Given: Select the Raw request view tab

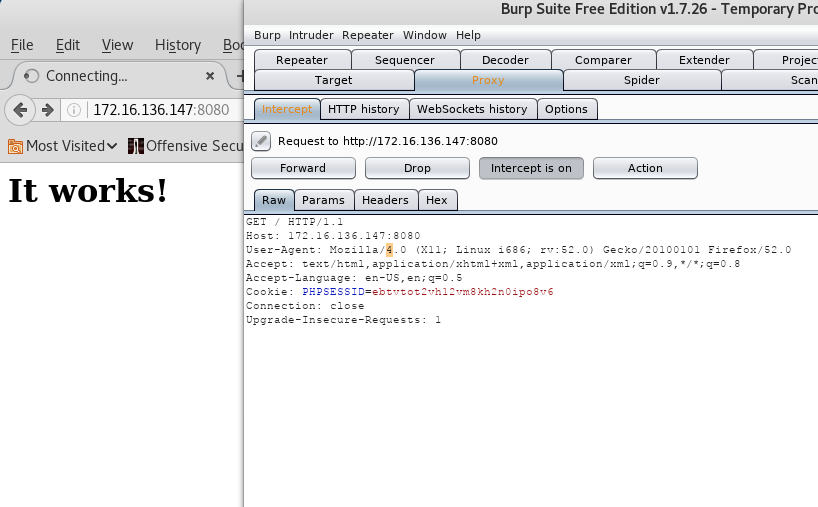Looking at the screenshot, I should [x=274, y=200].
